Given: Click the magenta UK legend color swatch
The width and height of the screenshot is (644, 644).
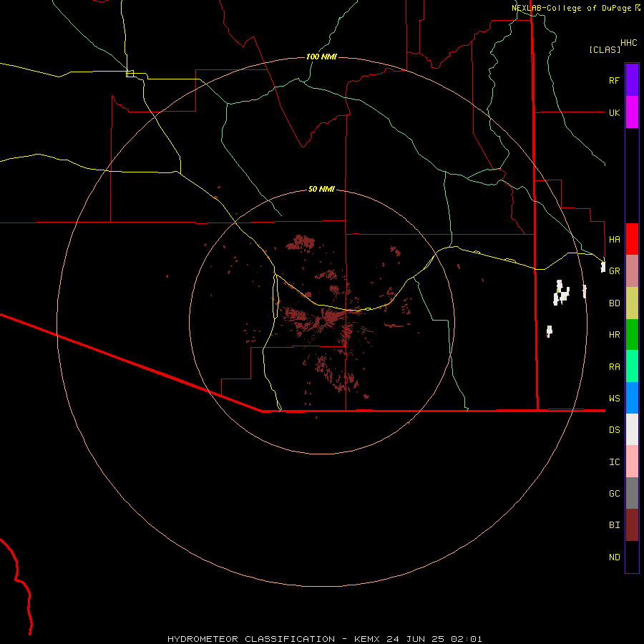Looking at the screenshot, I should click(x=632, y=112).
